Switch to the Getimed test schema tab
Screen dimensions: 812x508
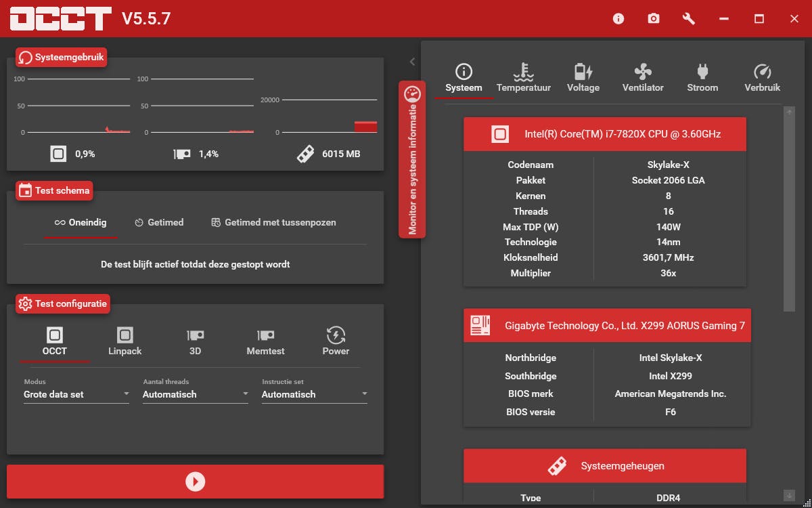[159, 222]
